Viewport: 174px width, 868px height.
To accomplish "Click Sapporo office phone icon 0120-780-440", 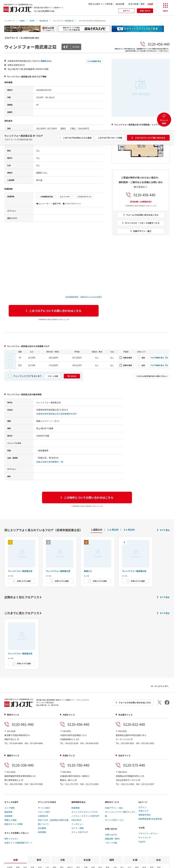I will (62, 765).
